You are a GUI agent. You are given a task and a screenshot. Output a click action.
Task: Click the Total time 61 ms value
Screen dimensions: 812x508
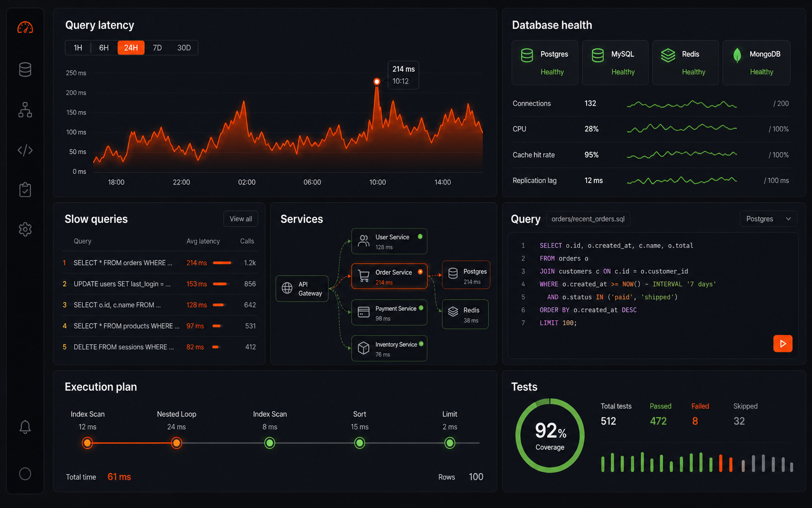click(x=119, y=477)
